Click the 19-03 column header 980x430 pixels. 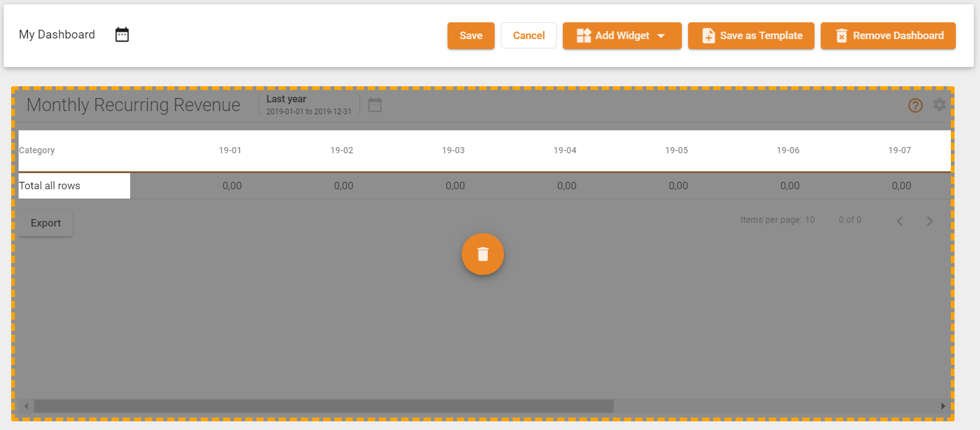click(x=453, y=150)
